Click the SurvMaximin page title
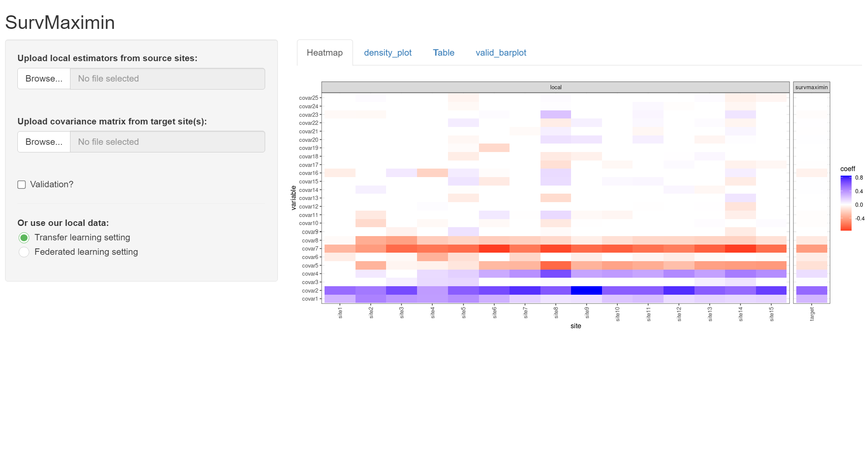 click(60, 23)
